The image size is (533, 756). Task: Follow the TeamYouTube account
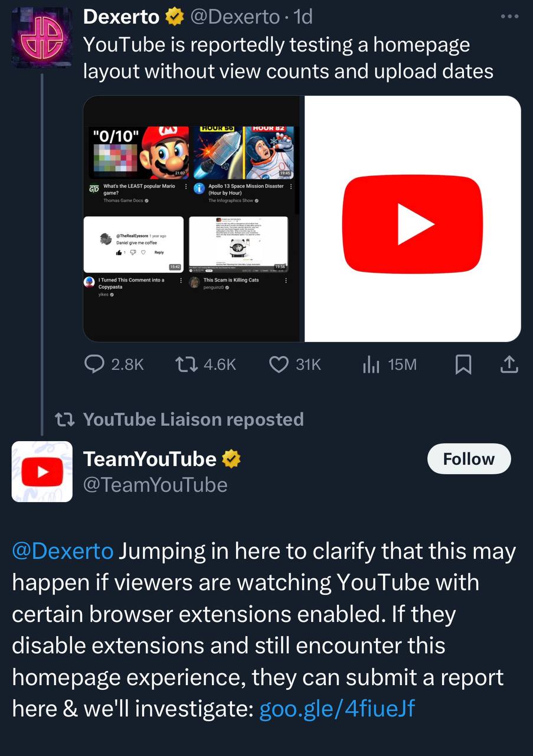point(469,458)
